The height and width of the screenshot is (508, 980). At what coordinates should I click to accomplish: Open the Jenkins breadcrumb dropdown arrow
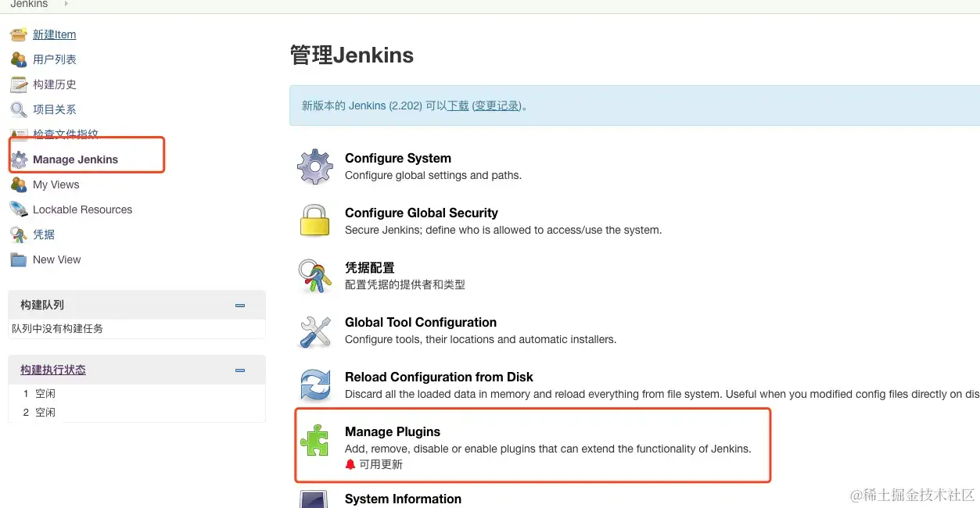(66, 4)
